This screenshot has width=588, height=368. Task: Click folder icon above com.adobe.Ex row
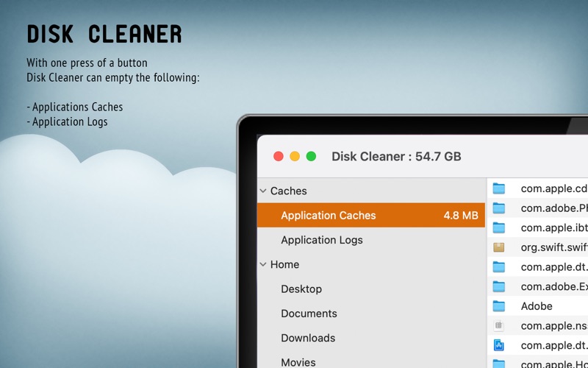click(499, 267)
